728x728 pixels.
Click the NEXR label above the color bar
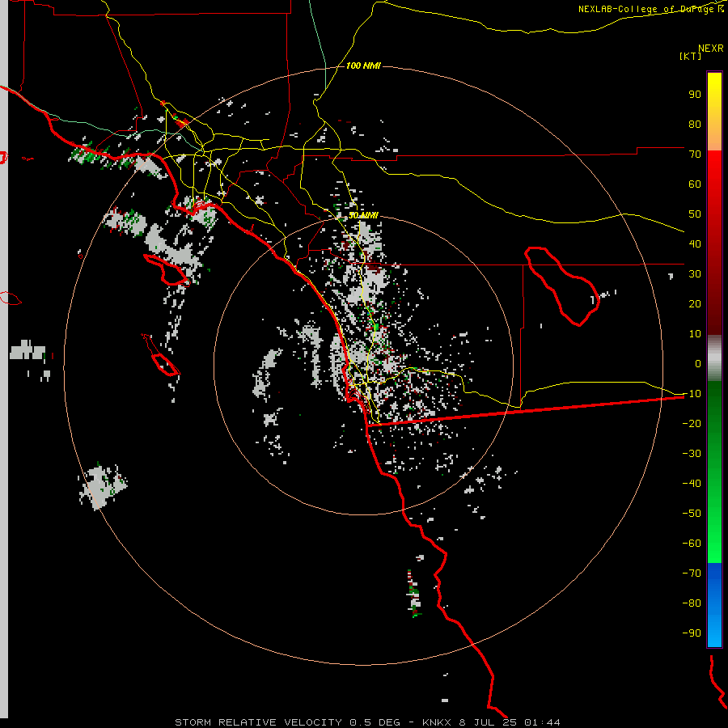pyautogui.click(x=711, y=49)
